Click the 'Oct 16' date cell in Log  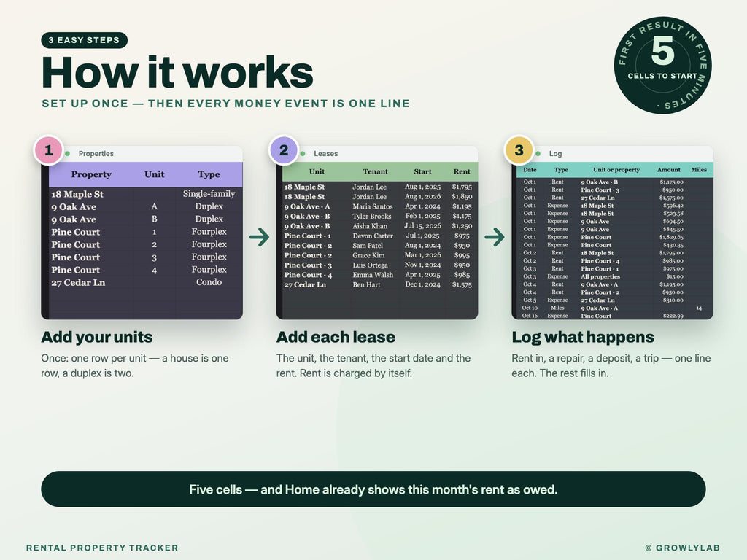pos(530,316)
